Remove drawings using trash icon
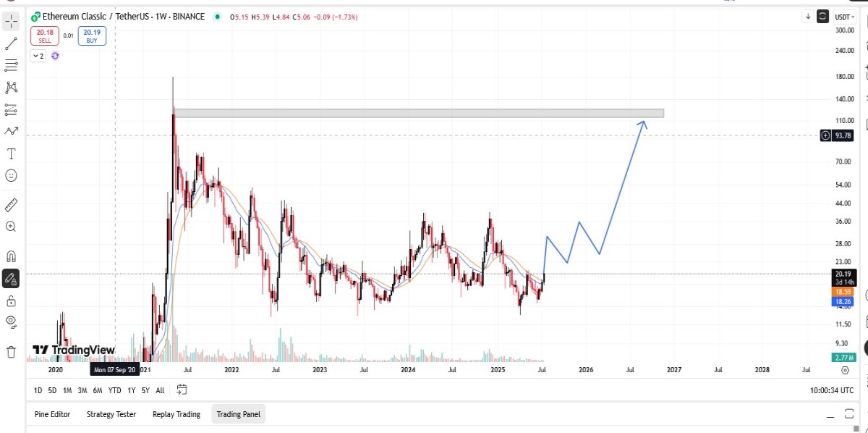 (11, 352)
